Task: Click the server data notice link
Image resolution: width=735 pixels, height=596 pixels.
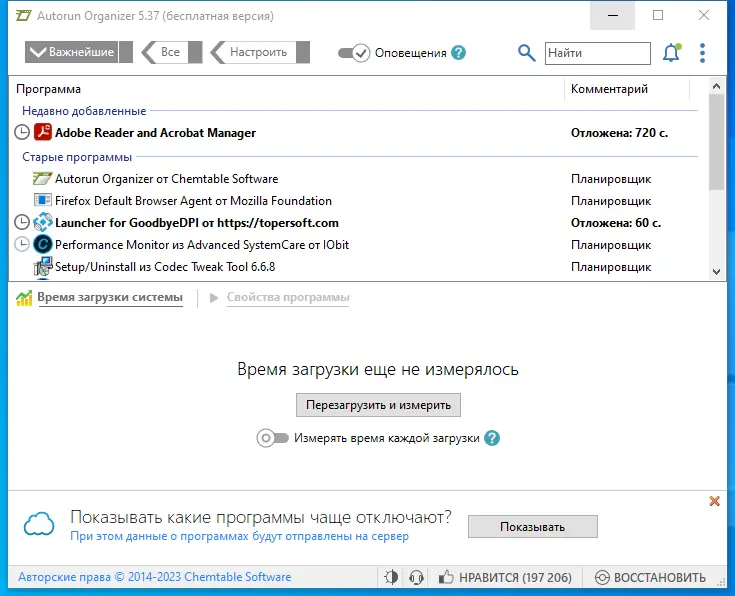Action: click(x=239, y=536)
